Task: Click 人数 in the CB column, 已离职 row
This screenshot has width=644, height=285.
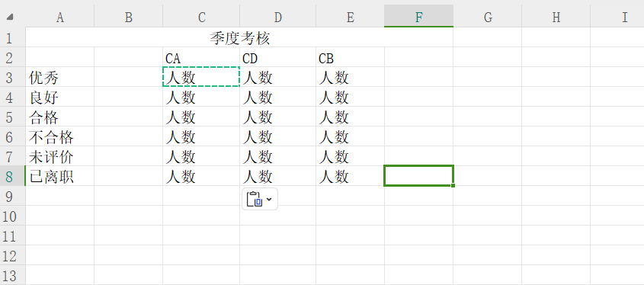Action: 351,177
